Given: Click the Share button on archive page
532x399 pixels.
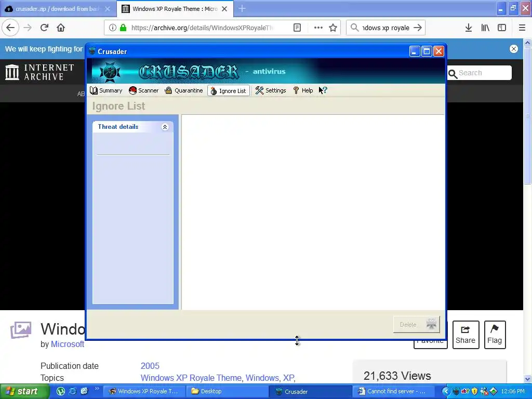Looking at the screenshot, I should click(465, 335).
